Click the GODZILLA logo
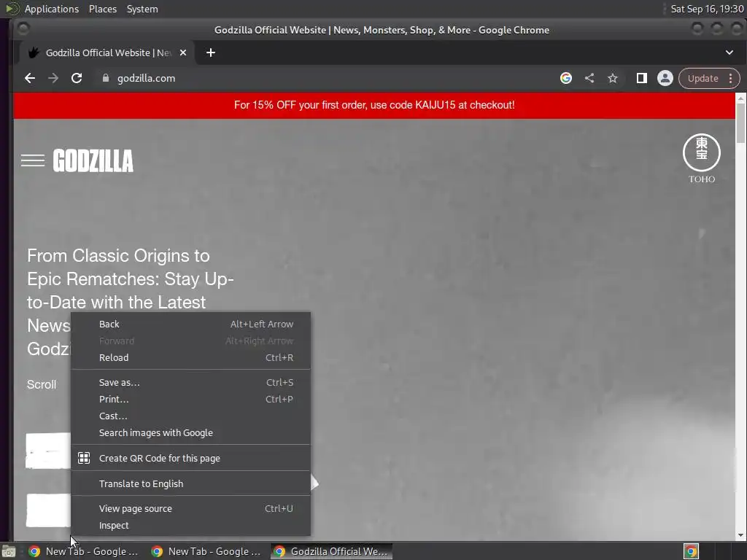The height and width of the screenshot is (560, 747). point(93,160)
